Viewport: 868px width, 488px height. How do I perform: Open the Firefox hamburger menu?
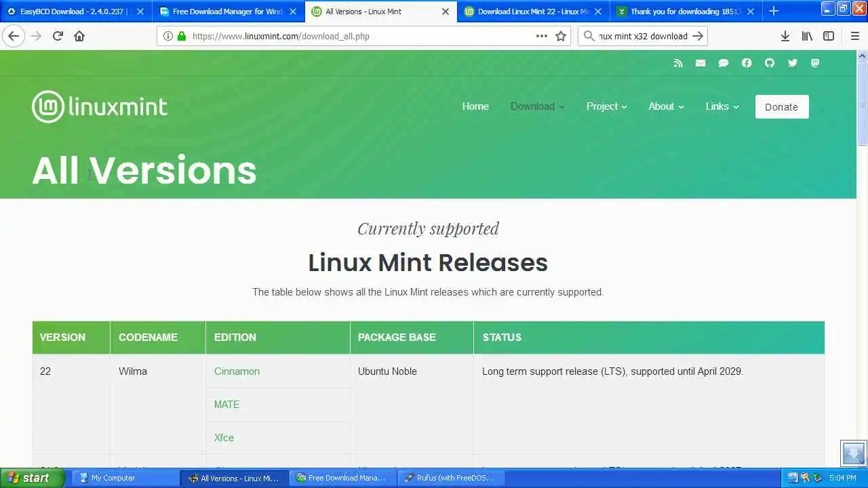[x=854, y=36]
